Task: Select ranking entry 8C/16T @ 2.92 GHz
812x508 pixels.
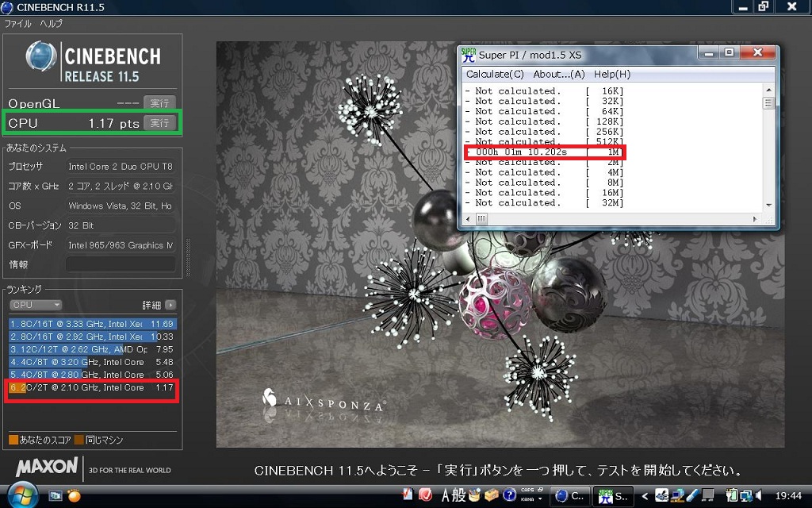Action: click(93, 337)
